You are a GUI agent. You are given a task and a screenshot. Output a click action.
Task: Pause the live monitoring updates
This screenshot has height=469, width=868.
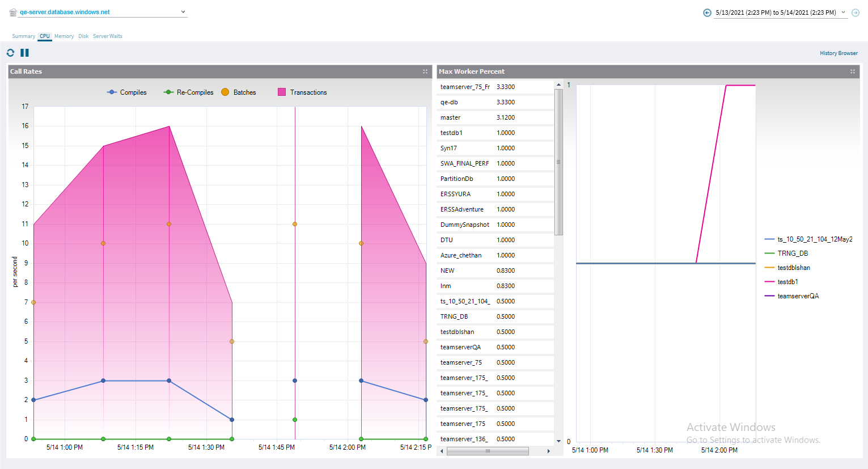24,53
